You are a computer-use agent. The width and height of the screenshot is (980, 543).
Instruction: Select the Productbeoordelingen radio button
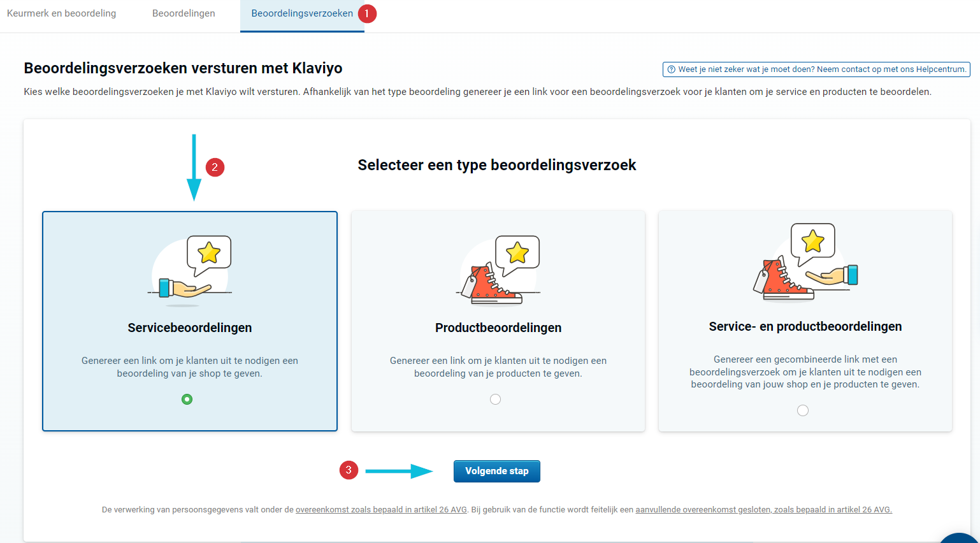click(495, 400)
